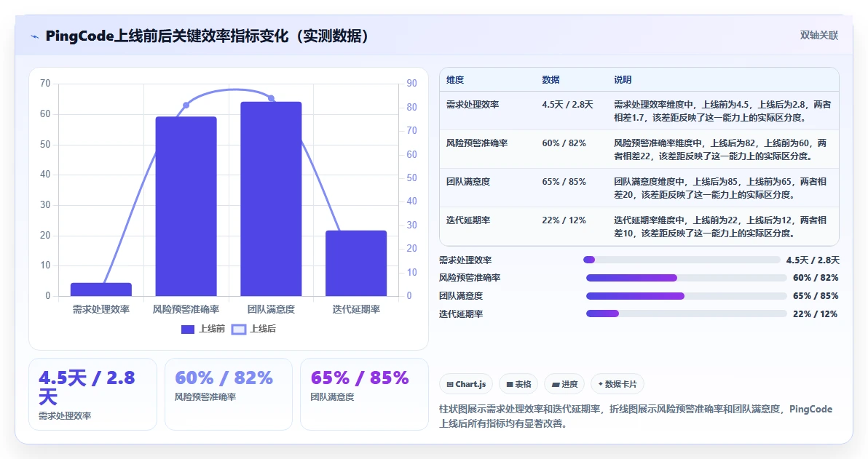Open the 60% / 82% stat card

point(229,394)
